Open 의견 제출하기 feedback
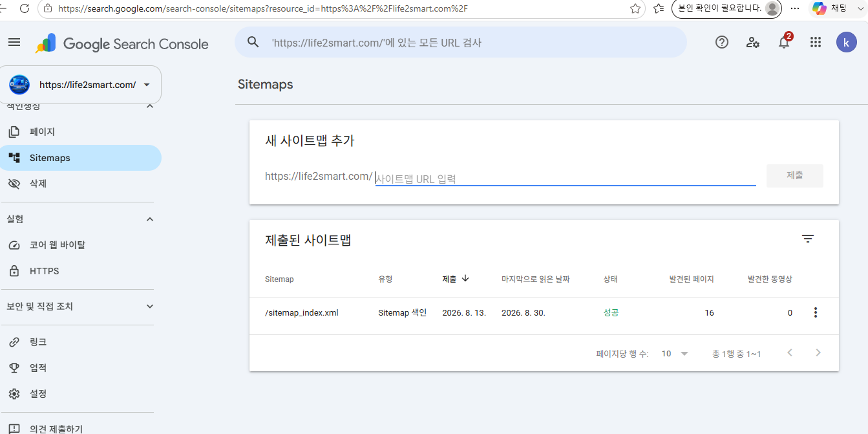Viewport: 868px width, 434px height. tap(81, 429)
